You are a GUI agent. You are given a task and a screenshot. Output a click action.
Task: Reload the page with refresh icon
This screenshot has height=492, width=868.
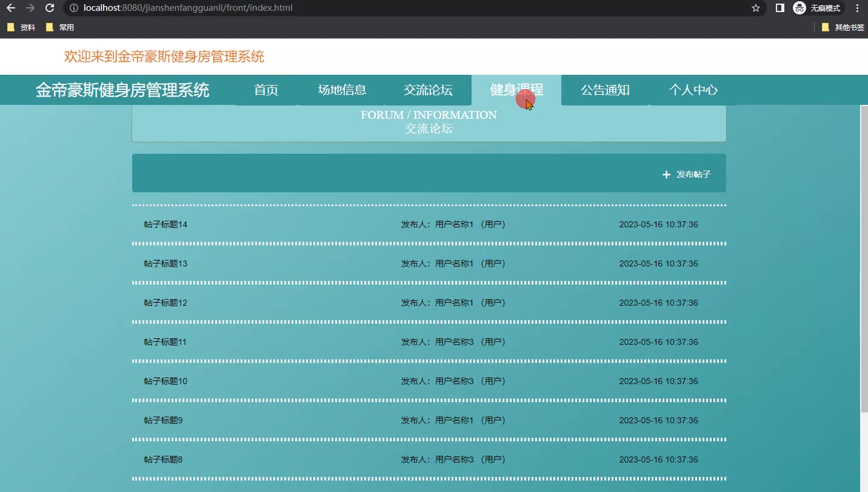click(x=50, y=8)
